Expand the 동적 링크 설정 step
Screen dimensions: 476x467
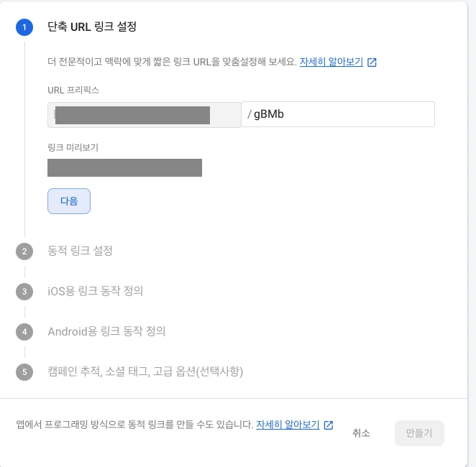[80, 251]
